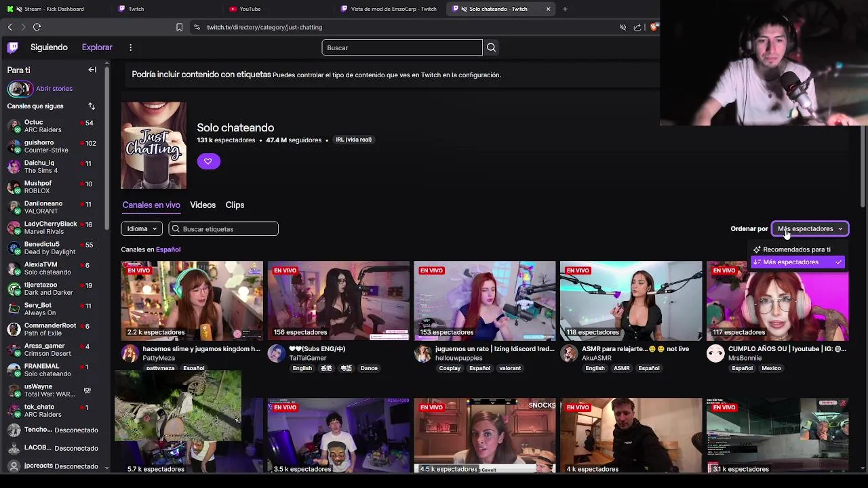The width and height of the screenshot is (868, 488).
Task: Click the Twitch logo home icon
Action: tap(13, 47)
